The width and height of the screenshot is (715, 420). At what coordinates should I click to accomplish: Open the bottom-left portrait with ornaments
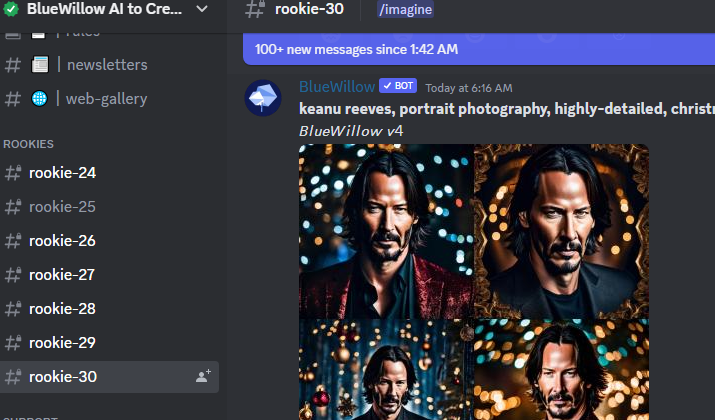(x=386, y=369)
